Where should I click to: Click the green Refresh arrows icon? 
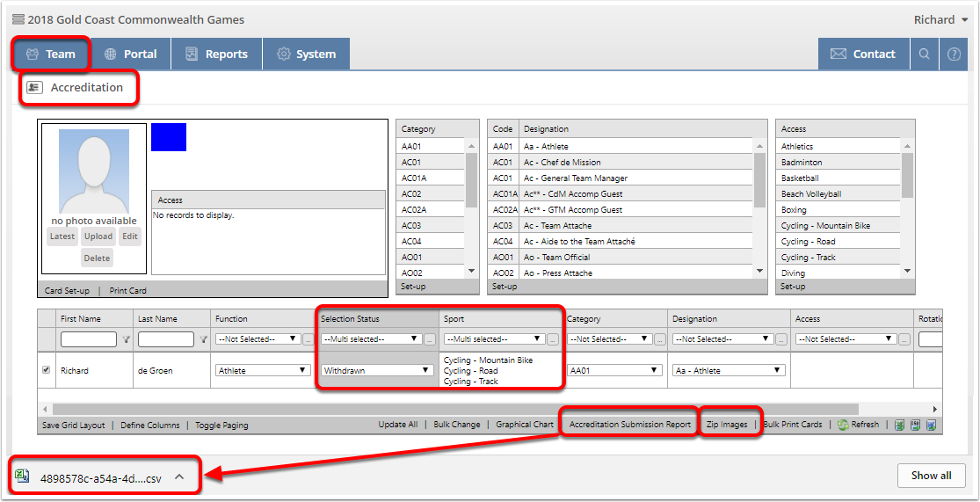click(843, 425)
